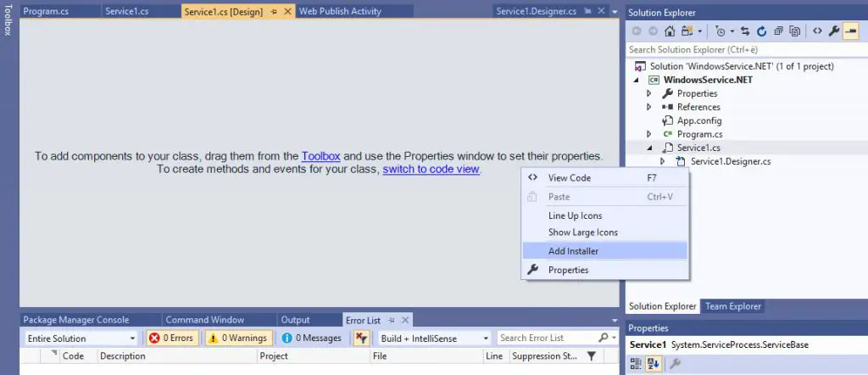Toggle the 0 Messages filter button
Screen dimensions: 868x375
(x=312, y=338)
